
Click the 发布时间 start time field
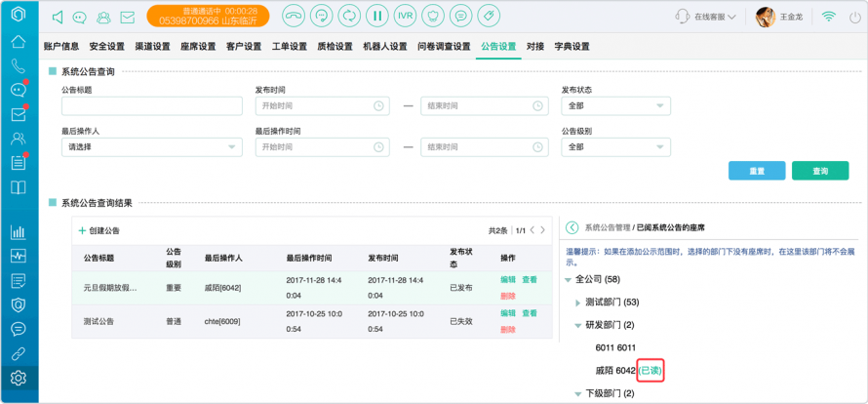[x=322, y=105]
